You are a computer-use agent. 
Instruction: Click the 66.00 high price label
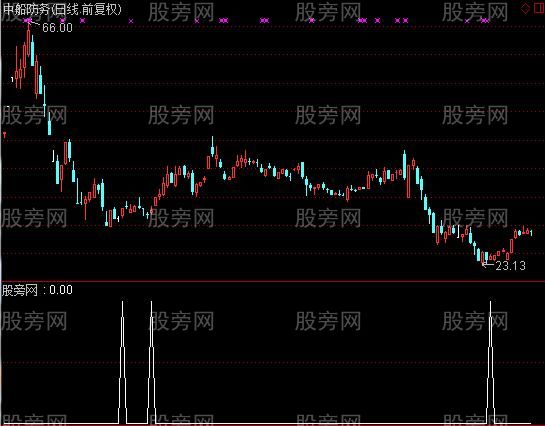click(x=57, y=27)
